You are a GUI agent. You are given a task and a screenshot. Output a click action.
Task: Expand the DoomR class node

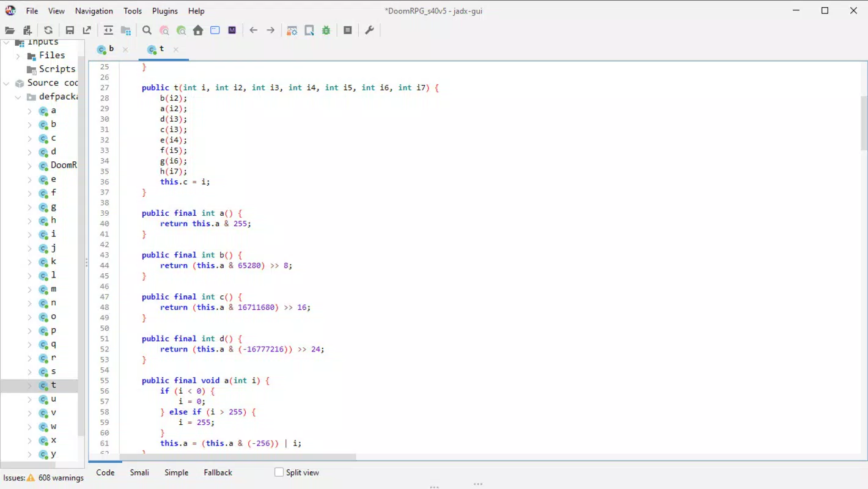pyautogui.click(x=30, y=166)
